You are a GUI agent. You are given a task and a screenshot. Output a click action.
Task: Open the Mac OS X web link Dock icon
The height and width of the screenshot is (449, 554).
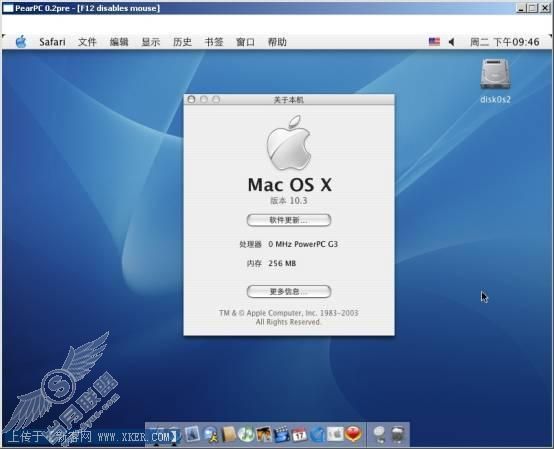pyautogui.click(x=380, y=435)
